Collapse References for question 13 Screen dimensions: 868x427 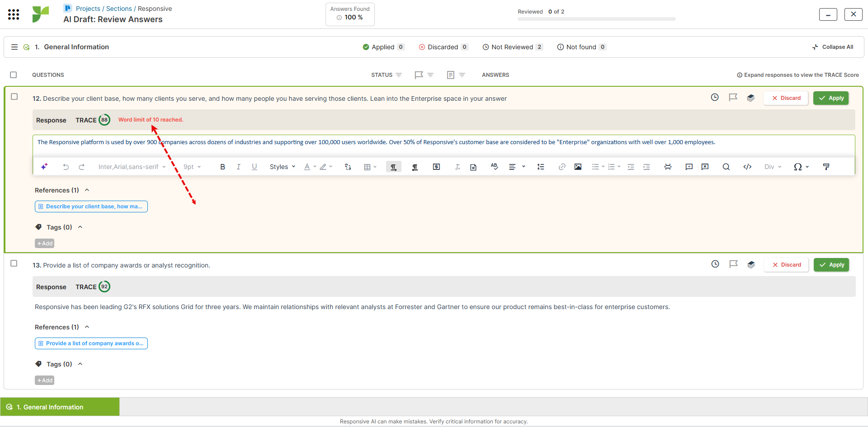tap(87, 327)
